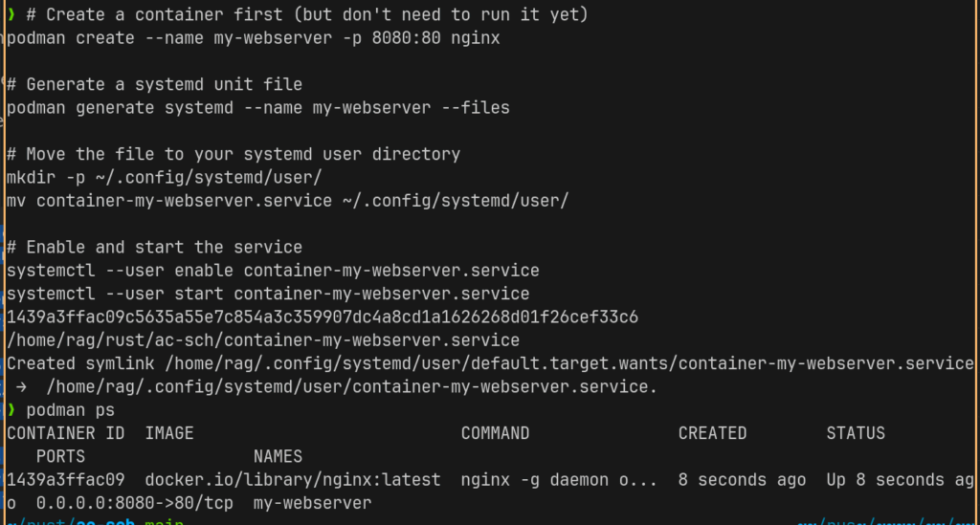The width and height of the screenshot is (980, 525).
Task: Click the 'podman generate systemd' command line
Action: point(258,108)
